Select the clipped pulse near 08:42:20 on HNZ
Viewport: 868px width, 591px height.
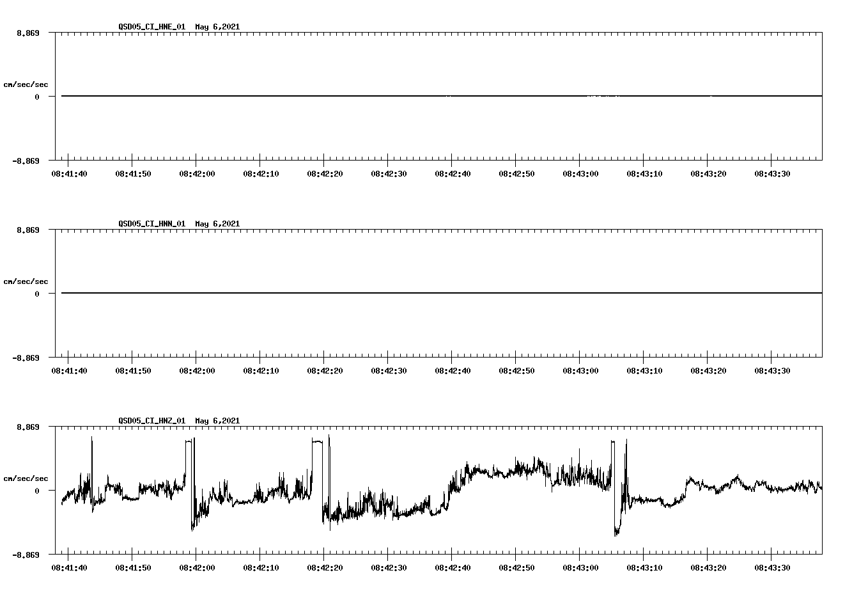pyautogui.click(x=316, y=441)
